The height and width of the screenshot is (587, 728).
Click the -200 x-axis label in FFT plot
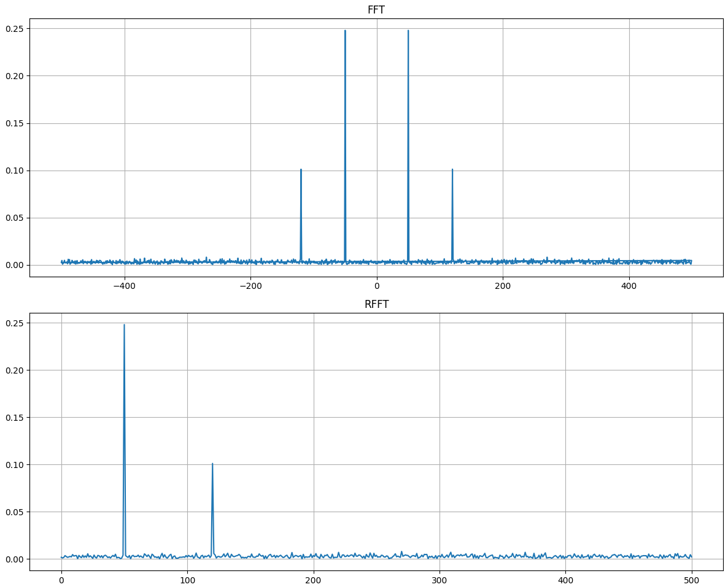pos(250,286)
